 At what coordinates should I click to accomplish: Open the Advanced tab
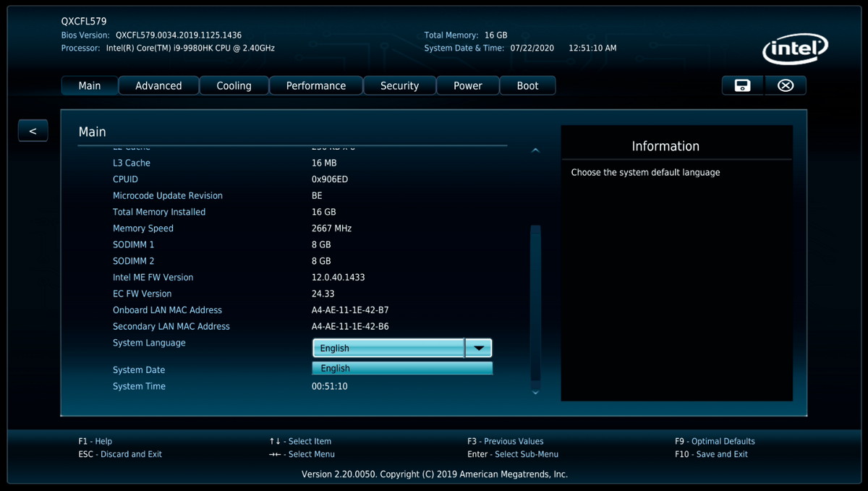coord(158,85)
